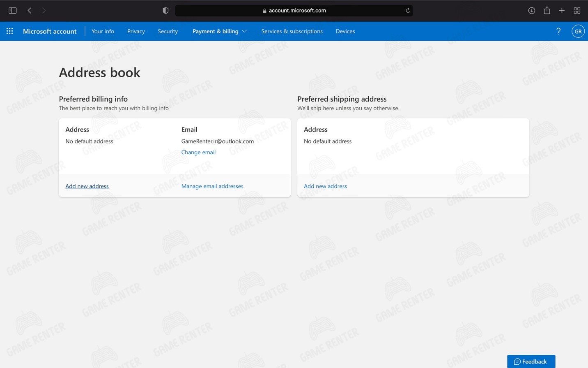Click "We'll ship here unless you say otherwise"
This screenshot has height=368, width=588.
(348, 108)
